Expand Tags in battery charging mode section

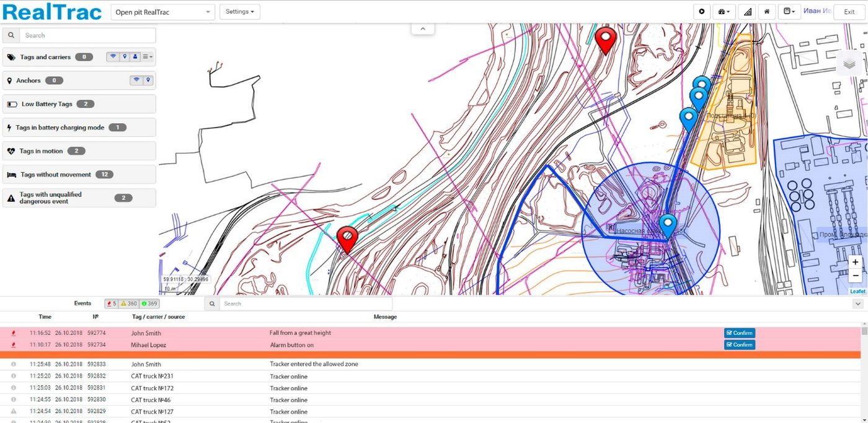[x=79, y=128]
